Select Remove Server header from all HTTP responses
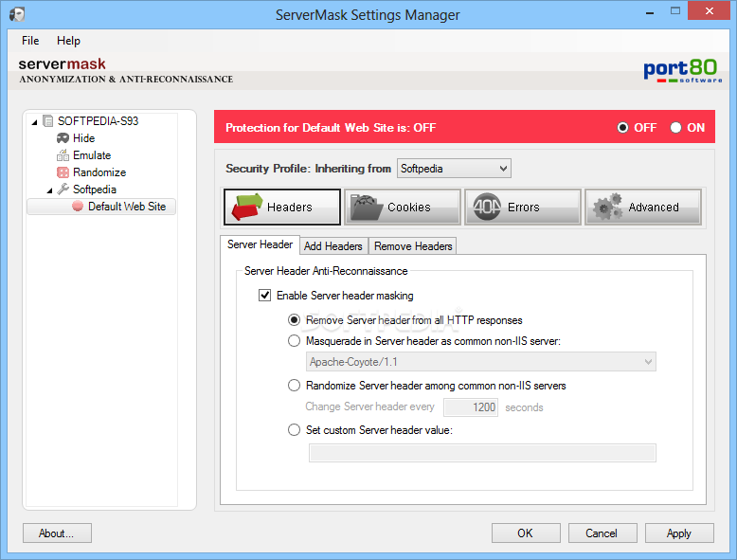737x560 pixels. [x=294, y=320]
